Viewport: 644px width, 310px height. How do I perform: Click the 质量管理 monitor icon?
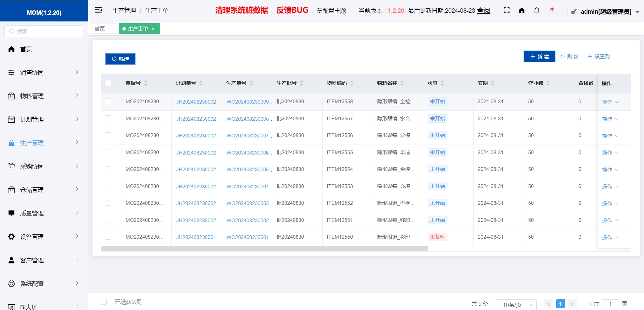tap(11, 213)
